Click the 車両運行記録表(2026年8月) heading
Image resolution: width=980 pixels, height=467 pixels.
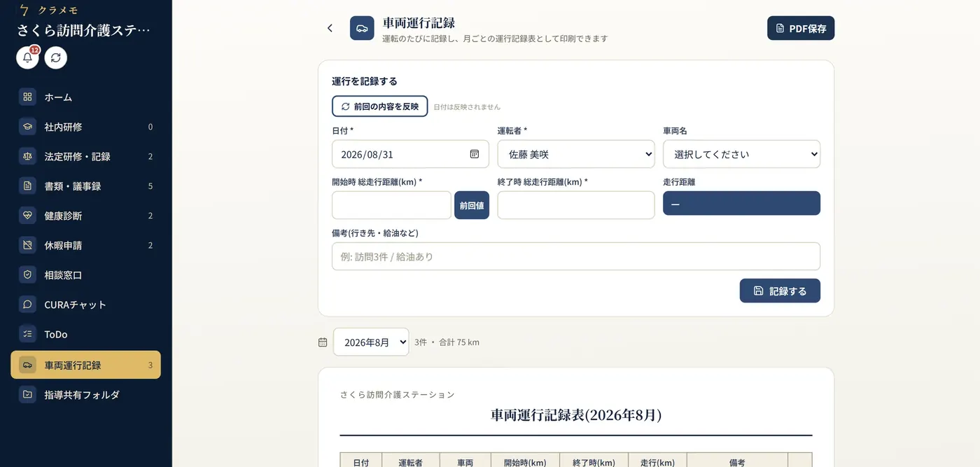pos(576,414)
